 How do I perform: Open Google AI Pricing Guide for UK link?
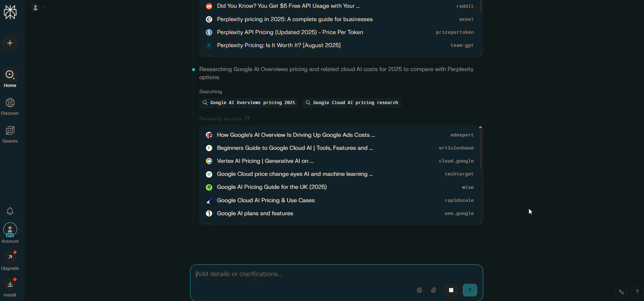click(x=272, y=187)
